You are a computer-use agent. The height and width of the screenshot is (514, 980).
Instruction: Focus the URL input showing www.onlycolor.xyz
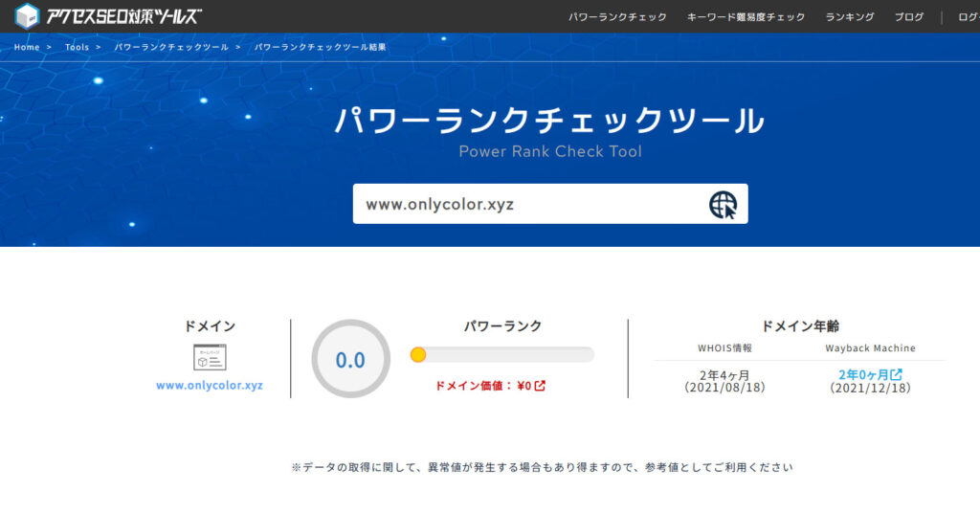526,204
